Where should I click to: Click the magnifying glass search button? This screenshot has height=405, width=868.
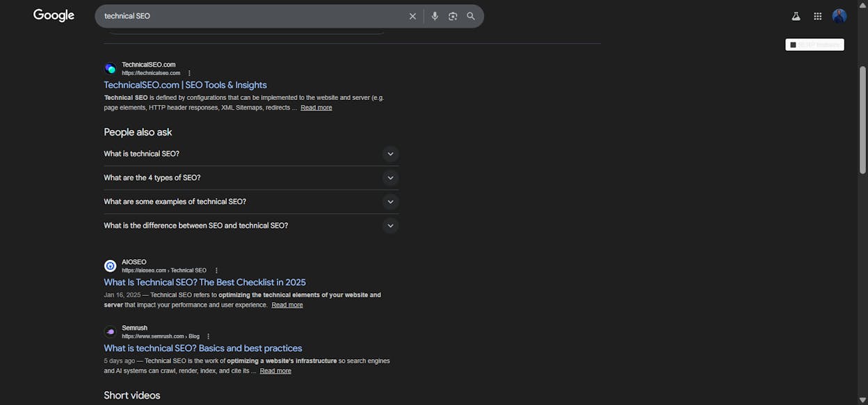471,16
